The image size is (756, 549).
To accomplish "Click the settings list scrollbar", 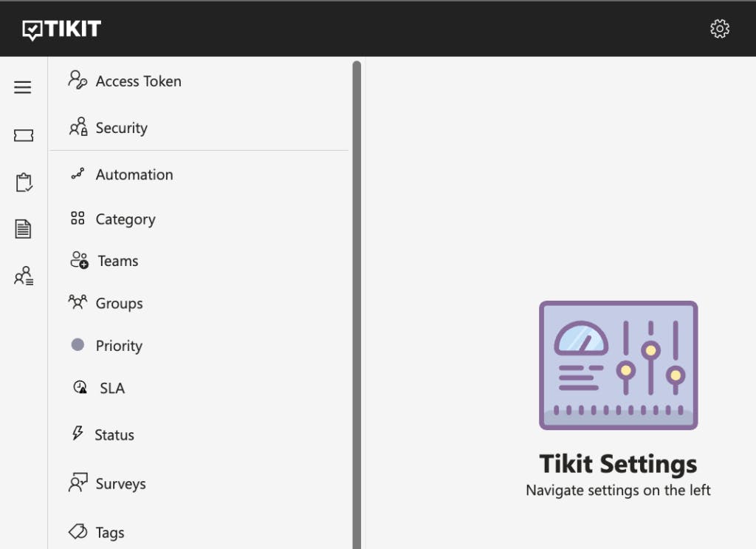I will pos(357,296).
